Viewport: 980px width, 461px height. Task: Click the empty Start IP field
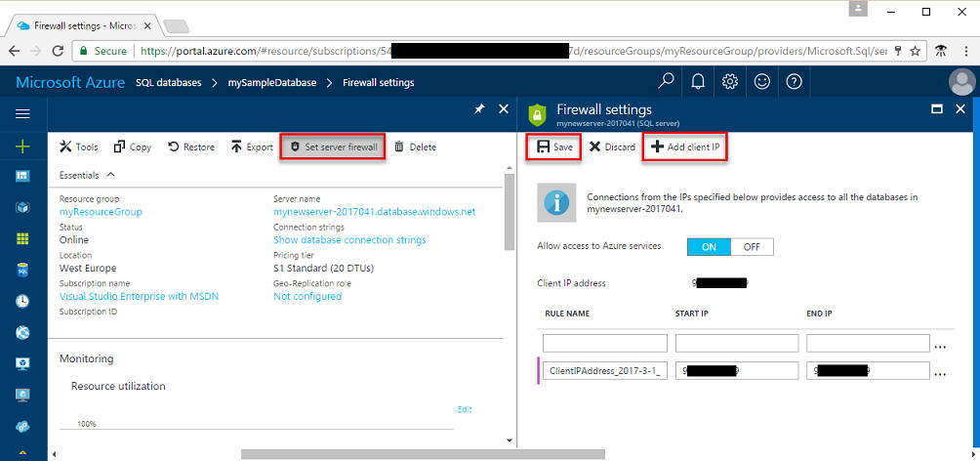737,344
